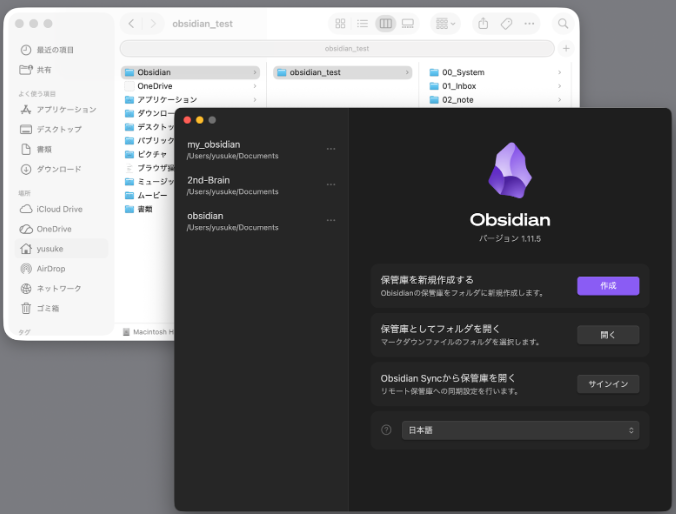Screen dimensions: 676x514
Task: Open the 日本語 language dropdown
Action: (520, 430)
